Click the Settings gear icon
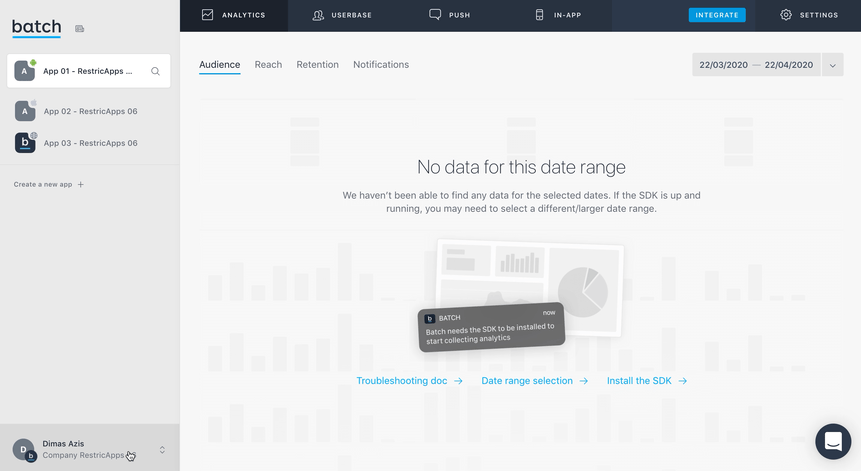Image resolution: width=861 pixels, height=471 pixels. (786, 15)
